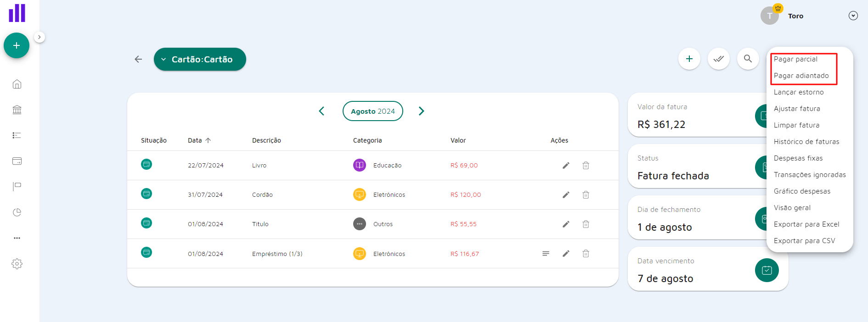Viewport: 868px width, 322px height.
Task: Toggle paid status of the Titulo transaction
Action: [147, 223]
